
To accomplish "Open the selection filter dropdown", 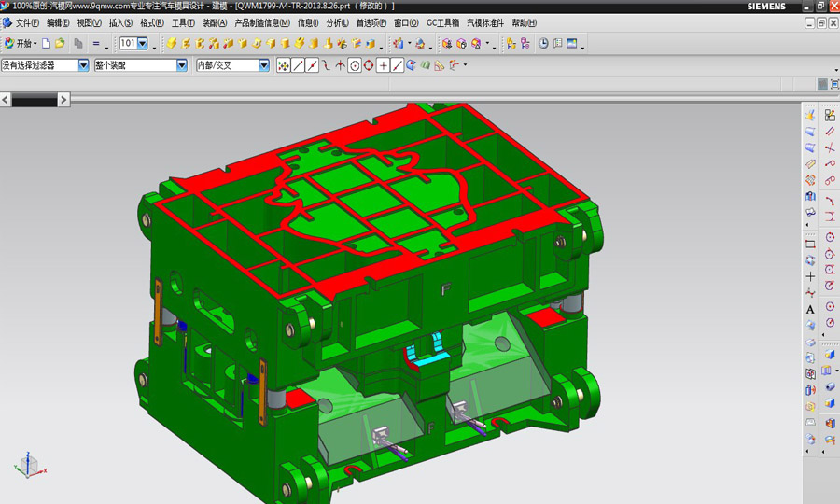I will [x=84, y=65].
